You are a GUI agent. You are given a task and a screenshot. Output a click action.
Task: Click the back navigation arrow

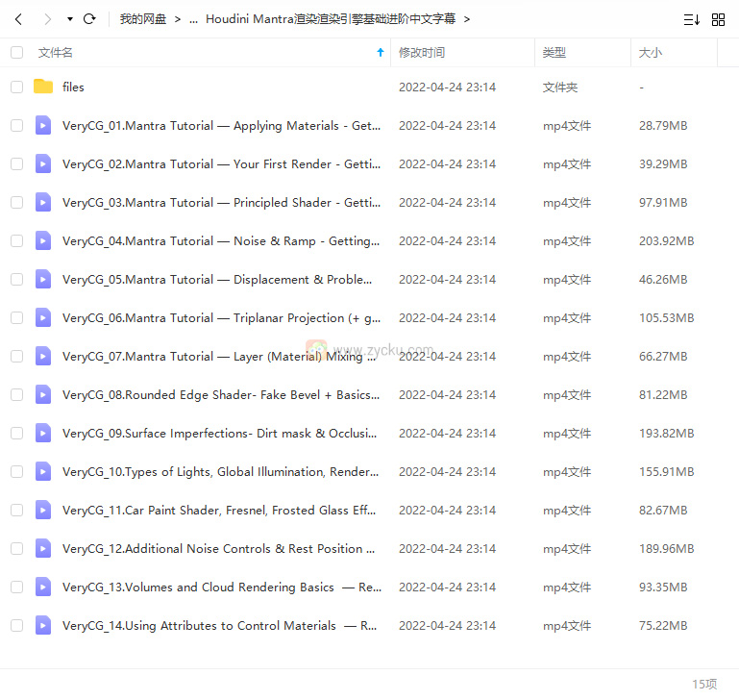(x=19, y=19)
